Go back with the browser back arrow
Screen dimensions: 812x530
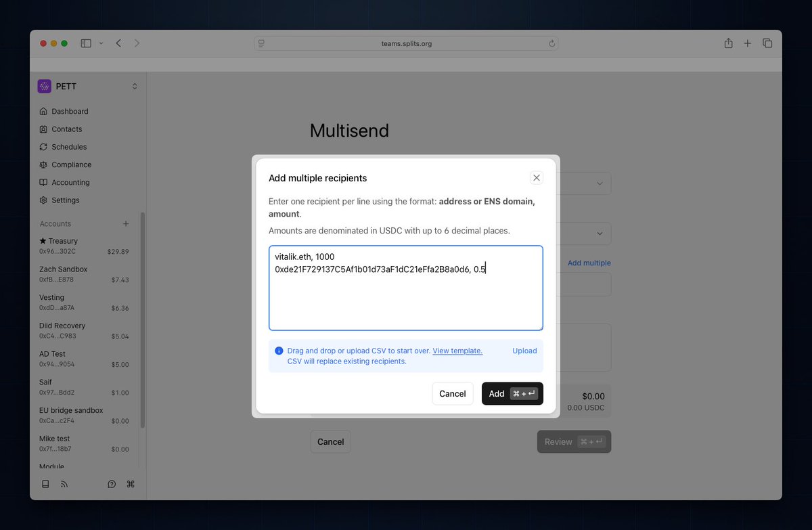pyautogui.click(x=118, y=43)
